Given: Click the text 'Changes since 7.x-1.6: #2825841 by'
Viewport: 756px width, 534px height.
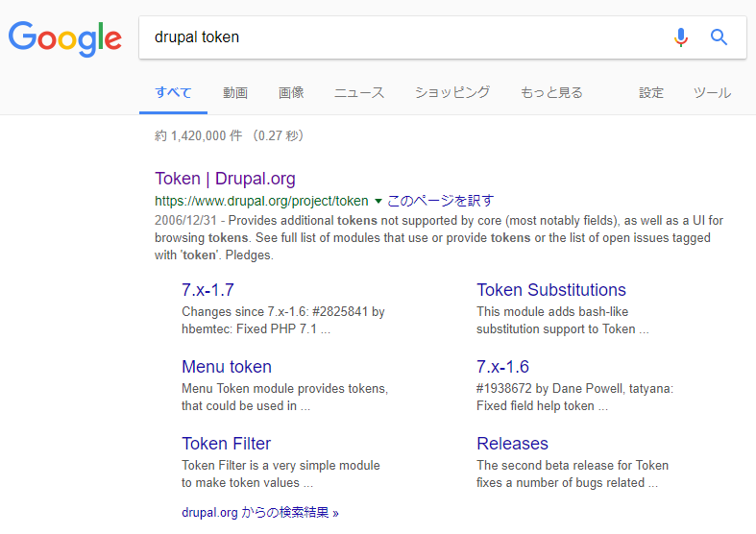Looking at the screenshot, I should pyautogui.click(x=283, y=312).
